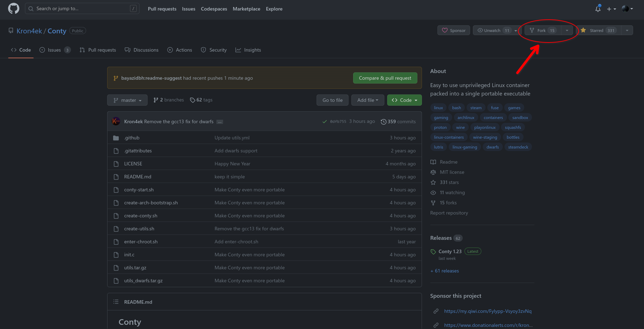Open the README outline list icon
This screenshot has height=329, width=644.
(x=116, y=302)
